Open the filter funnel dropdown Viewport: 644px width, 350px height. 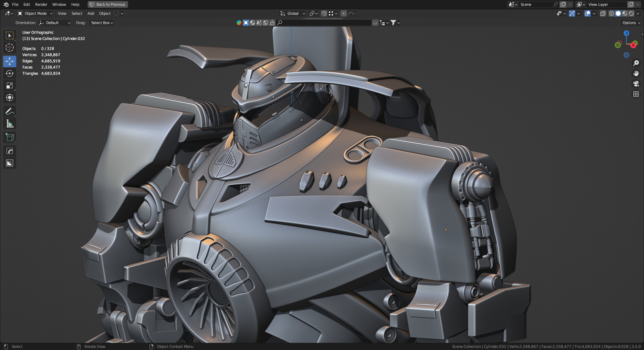395,23
